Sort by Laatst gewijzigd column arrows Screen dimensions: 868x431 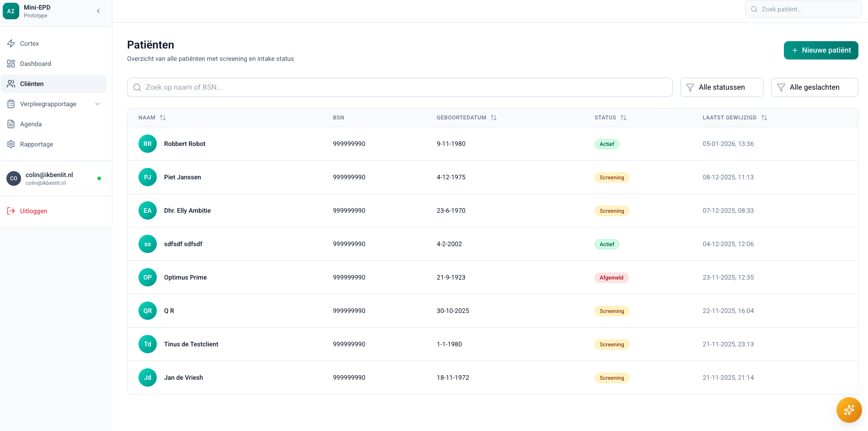tap(764, 118)
